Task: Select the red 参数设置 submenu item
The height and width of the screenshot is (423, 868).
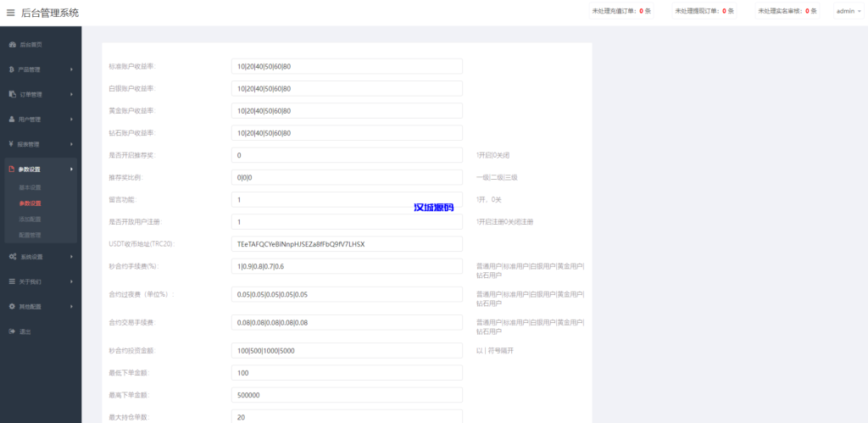Action: pos(30,203)
